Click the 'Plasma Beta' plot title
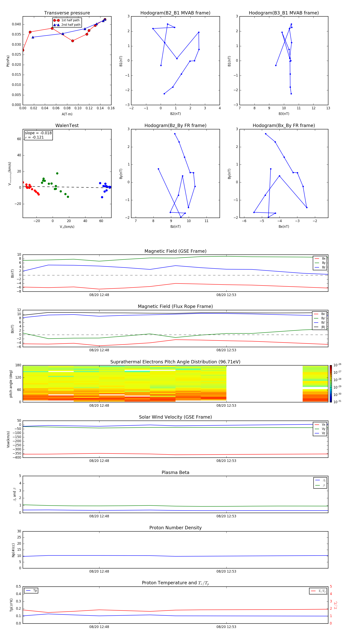Image resolution: width=351 pixels, height=644 pixels. point(175,472)
